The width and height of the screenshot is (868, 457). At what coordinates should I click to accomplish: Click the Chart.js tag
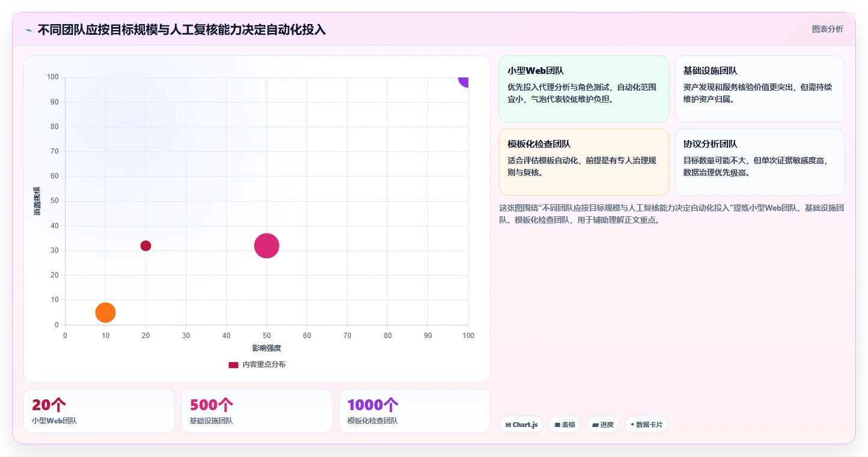point(521,425)
